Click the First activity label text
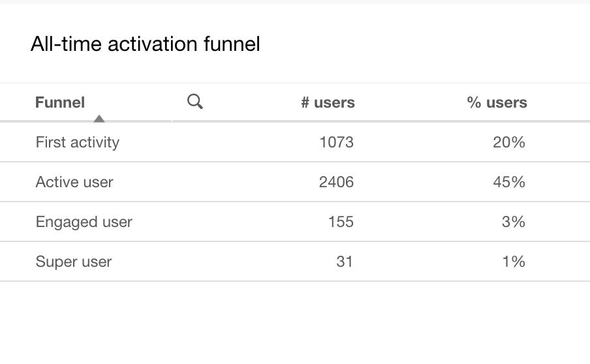The width and height of the screenshot is (590, 364). (x=78, y=142)
